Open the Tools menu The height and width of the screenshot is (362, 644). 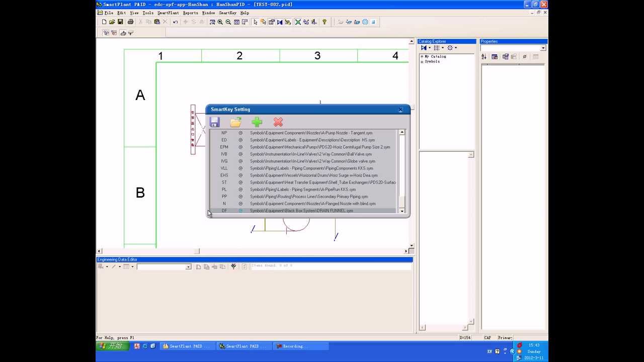click(x=148, y=13)
